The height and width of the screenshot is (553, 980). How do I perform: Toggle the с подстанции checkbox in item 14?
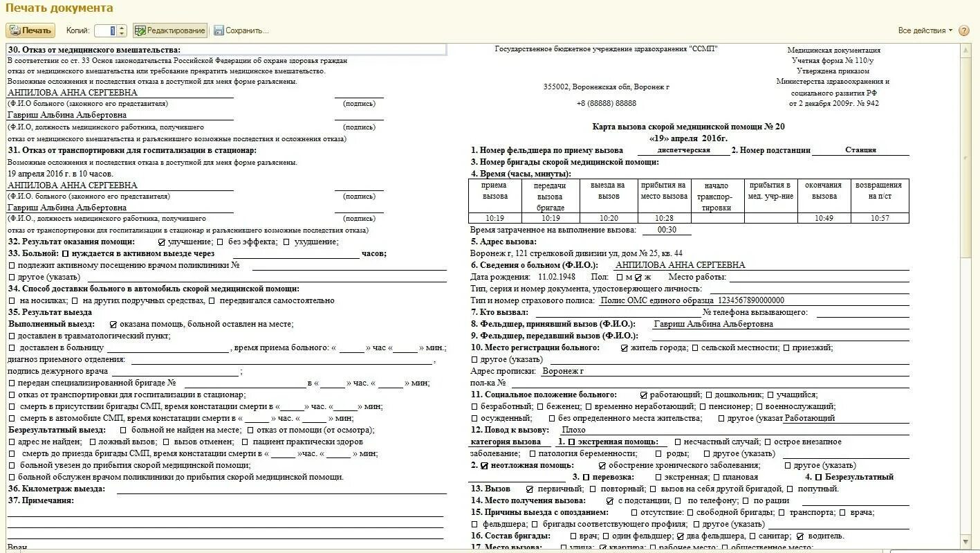click(x=609, y=500)
